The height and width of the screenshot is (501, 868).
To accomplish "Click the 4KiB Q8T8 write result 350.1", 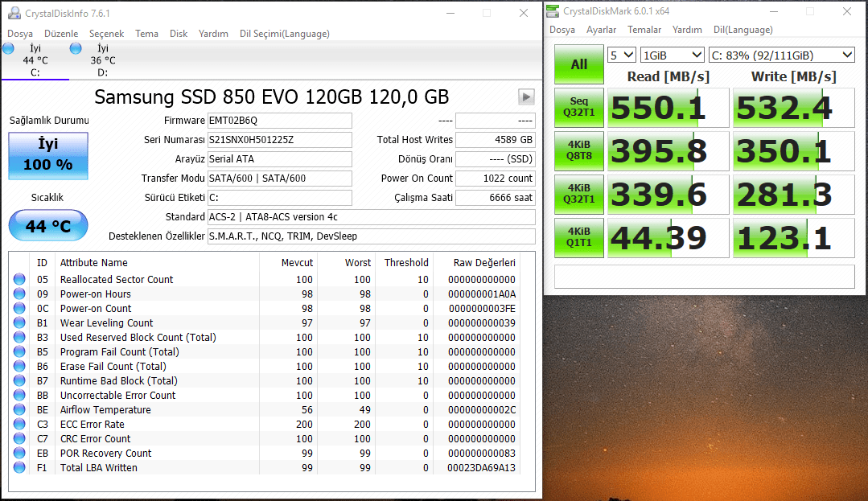I will pos(794,151).
